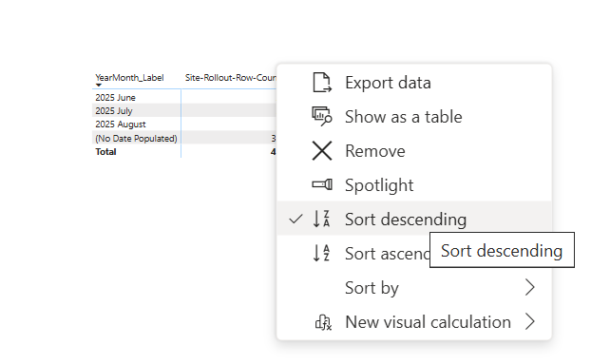Click the Spotlight flashlight icon

point(322,184)
